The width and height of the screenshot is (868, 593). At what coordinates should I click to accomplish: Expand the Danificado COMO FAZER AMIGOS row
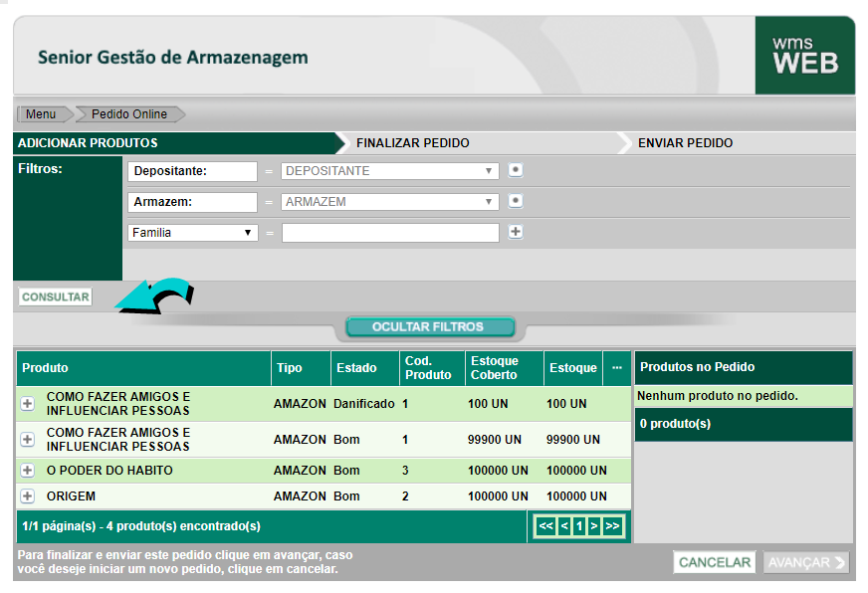pos(27,404)
